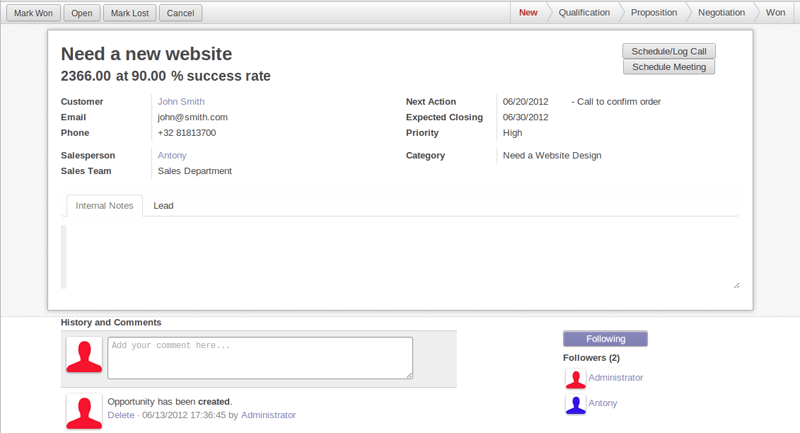Toggle the Following button

point(605,339)
